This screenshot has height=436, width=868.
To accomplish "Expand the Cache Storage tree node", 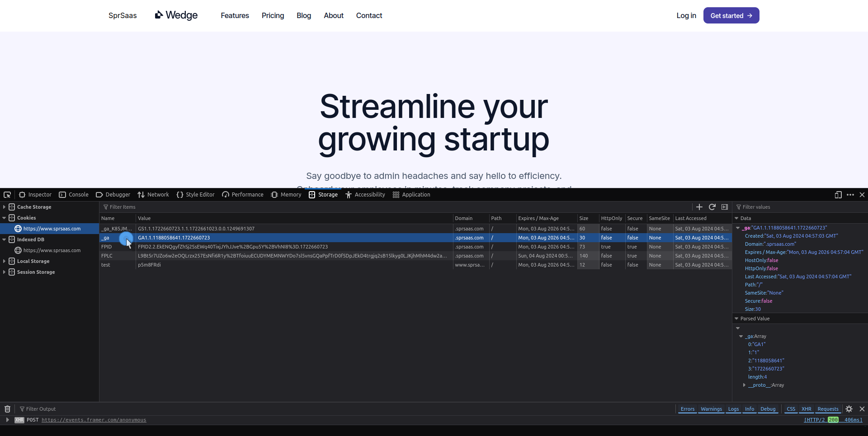I will (4, 207).
